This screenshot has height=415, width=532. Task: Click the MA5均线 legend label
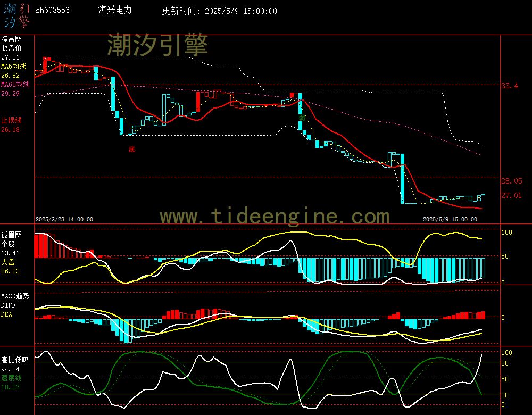(x=14, y=66)
